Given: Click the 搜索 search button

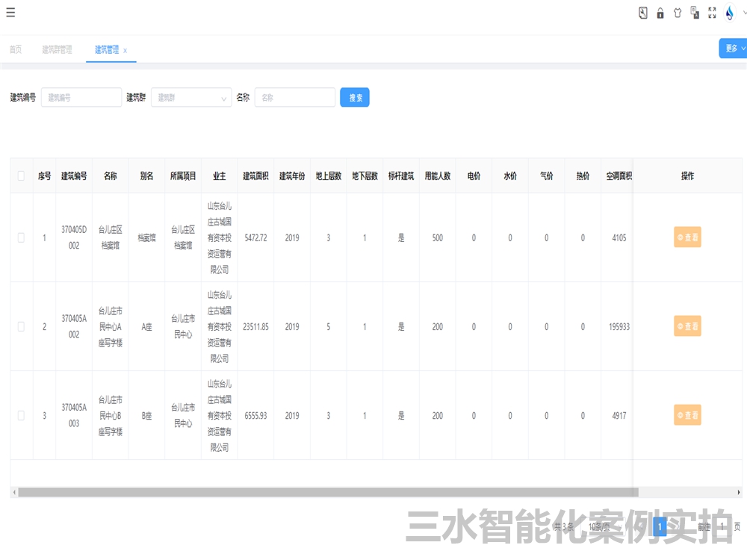Looking at the screenshot, I should (354, 97).
